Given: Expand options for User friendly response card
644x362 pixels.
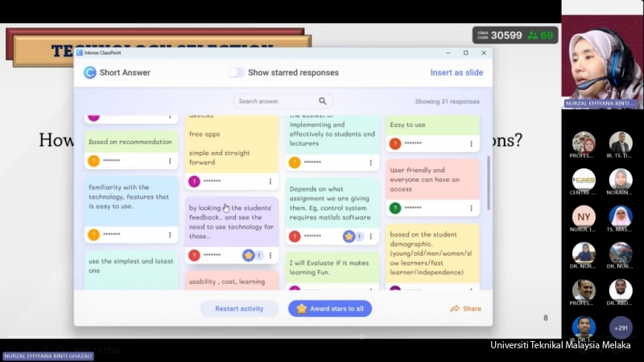Looking at the screenshot, I should click(471, 208).
